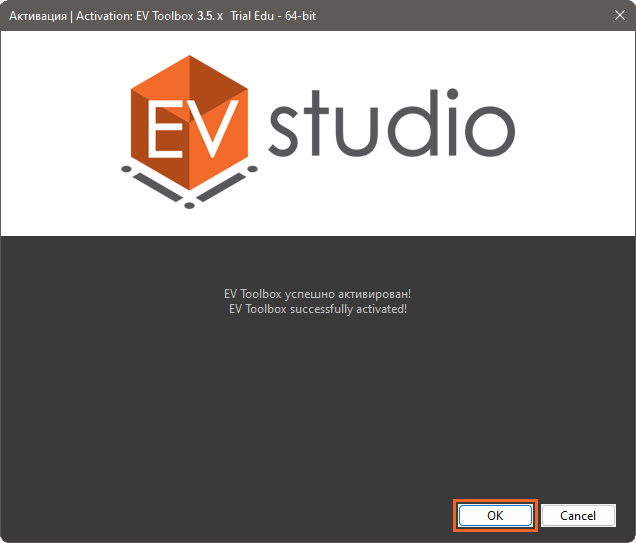
Task: Click the right gray dot beside cube
Action: click(252, 169)
